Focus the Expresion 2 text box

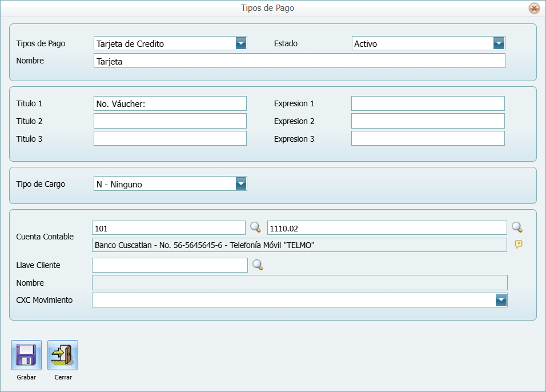pyautogui.click(x=428, y=121)
